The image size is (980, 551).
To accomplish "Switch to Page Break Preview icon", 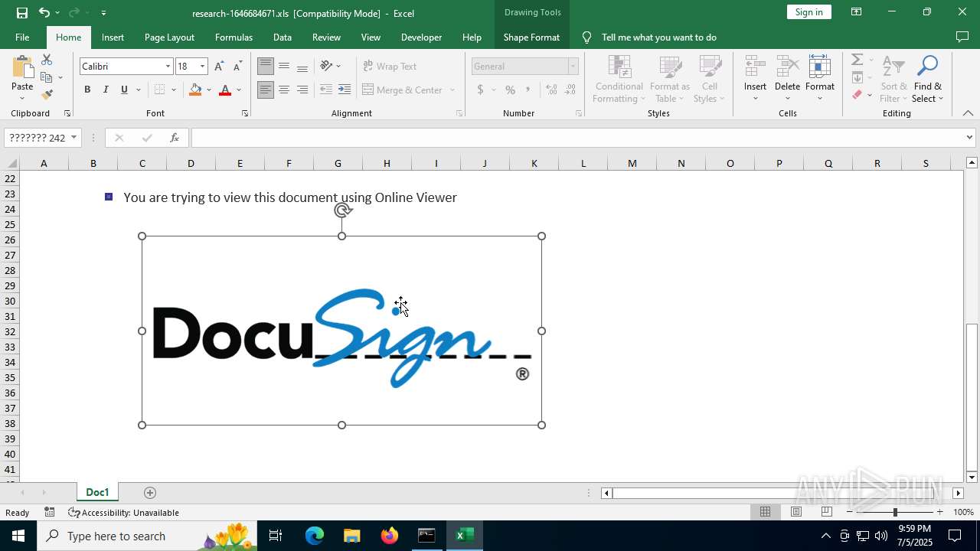I will point(827,512).
